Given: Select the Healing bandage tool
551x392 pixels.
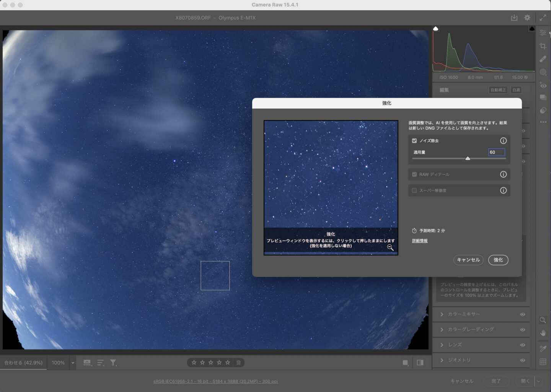Looking at the screenshot, I should point(543,59).
